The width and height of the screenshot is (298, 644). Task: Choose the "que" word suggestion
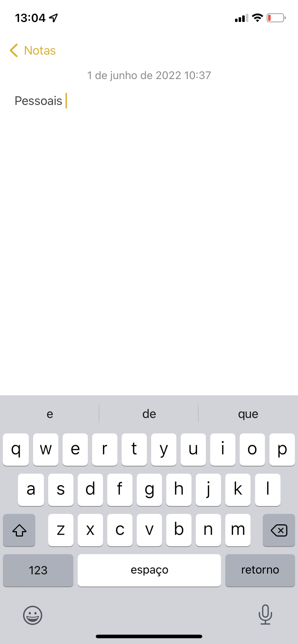(x=248, y=414)
